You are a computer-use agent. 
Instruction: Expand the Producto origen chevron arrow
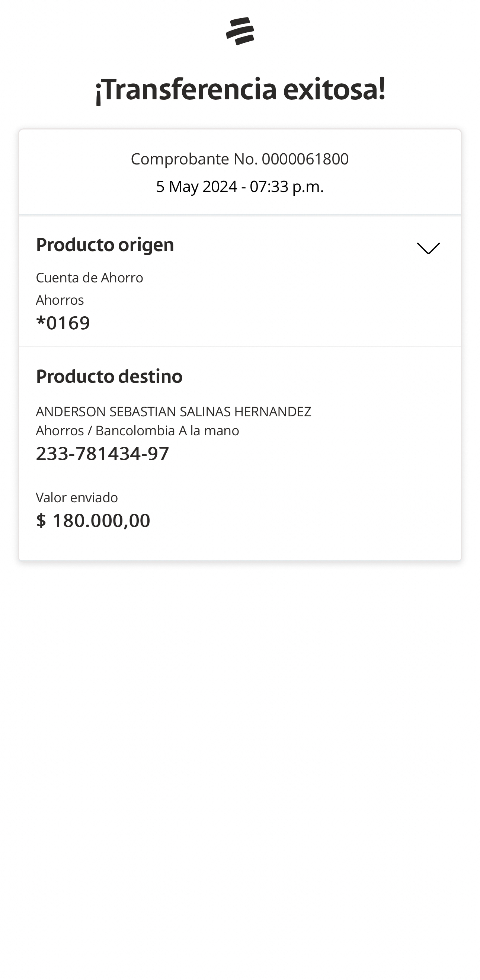click(x=428, y=248)
